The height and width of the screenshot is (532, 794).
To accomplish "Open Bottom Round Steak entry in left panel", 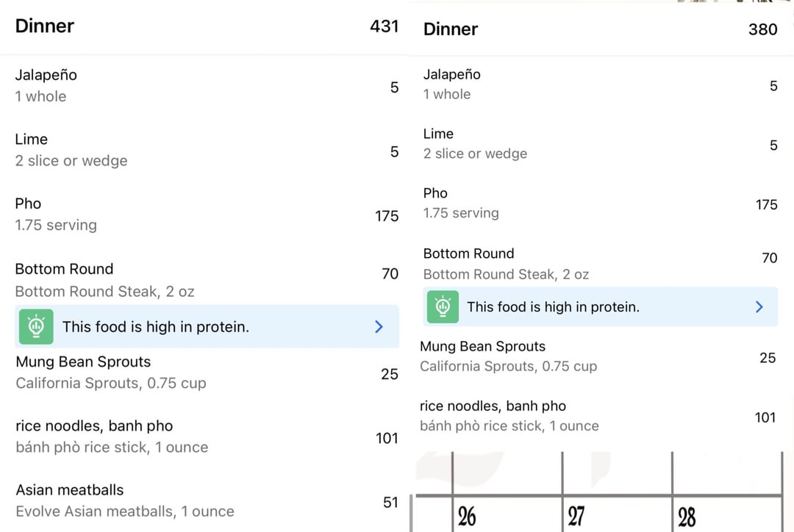I will [x=204, y=280].
